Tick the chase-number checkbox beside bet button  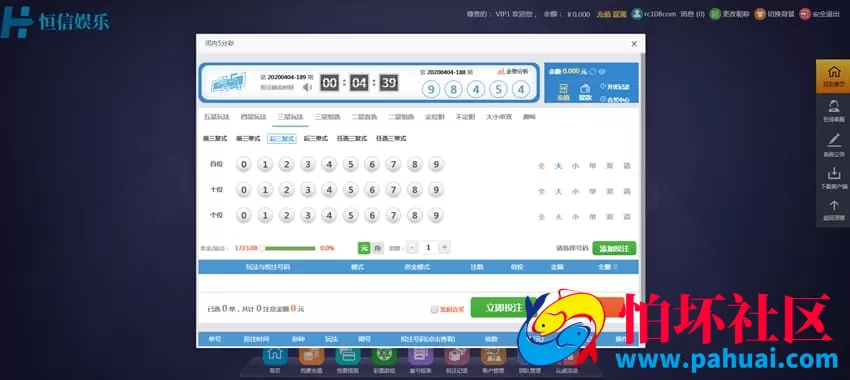[434, 310]
